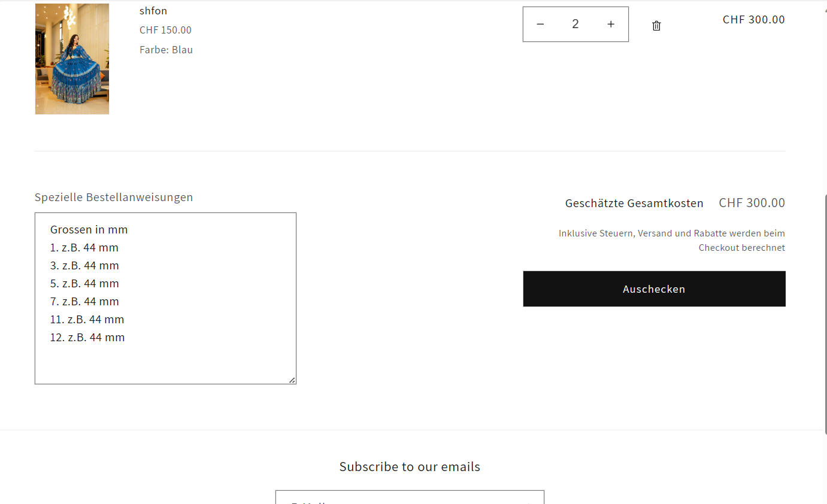Viewport: 827px width, 504px height.
Task: Click the Geschätzte Gesamtkosten total amount
Action: [752, 203]
